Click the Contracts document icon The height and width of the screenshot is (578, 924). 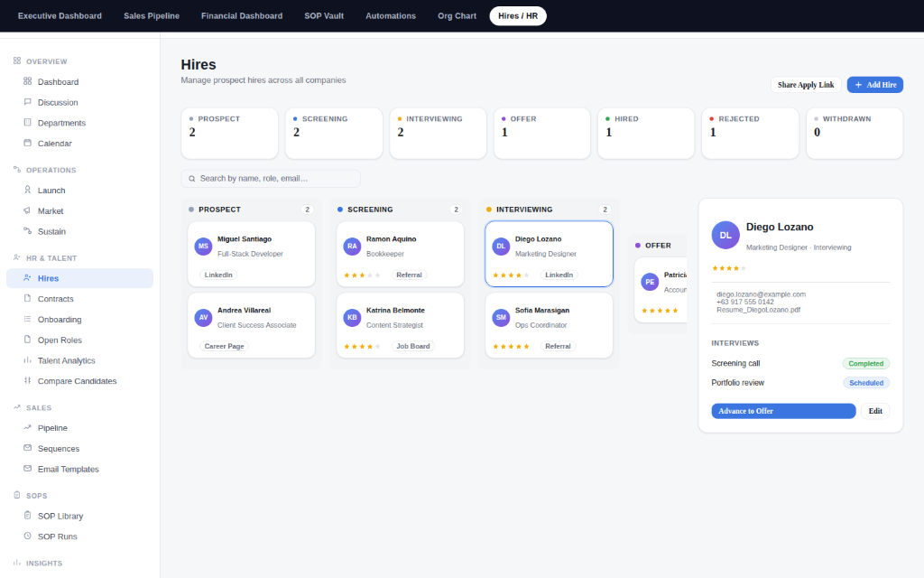[28, 298]
